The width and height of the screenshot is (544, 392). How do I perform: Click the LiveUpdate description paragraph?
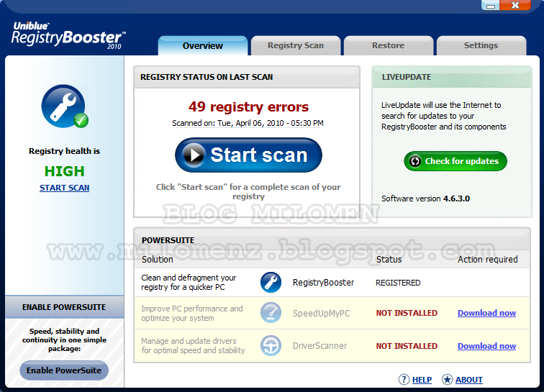(x=444, y=116)
